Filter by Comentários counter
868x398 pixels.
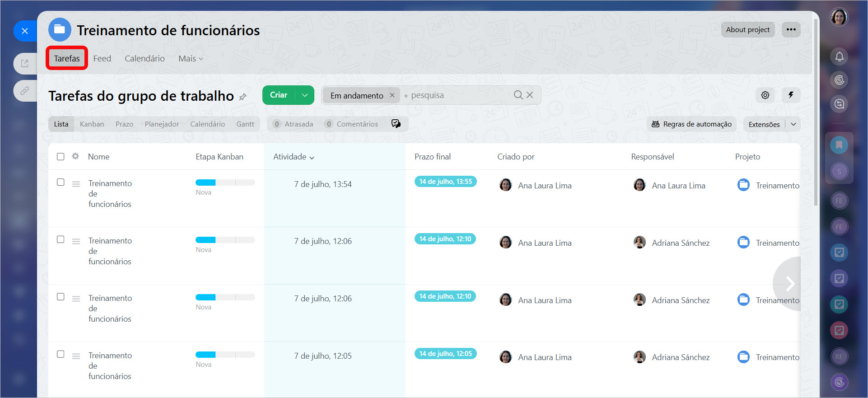coord(351,124)
